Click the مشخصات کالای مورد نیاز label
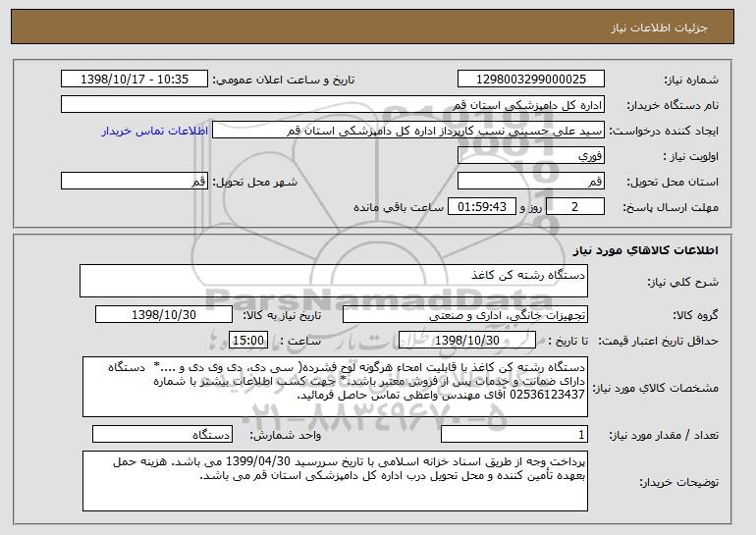This screenshot has width=756, height=535. pos(655,388)
